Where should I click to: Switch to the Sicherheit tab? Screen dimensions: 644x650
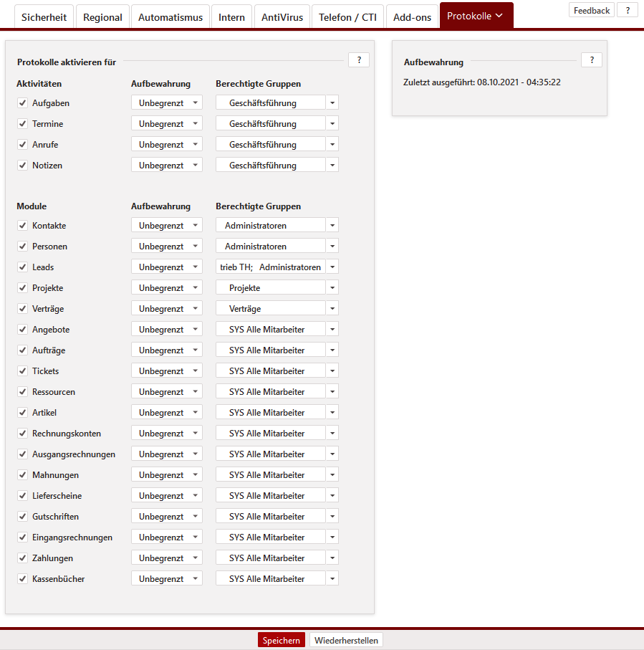(x=44, y=17)
